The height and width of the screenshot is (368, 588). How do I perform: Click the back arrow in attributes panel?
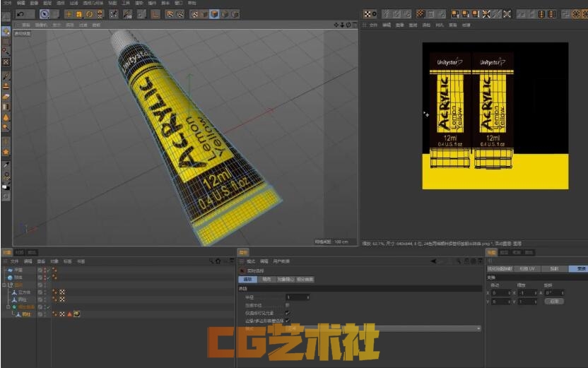[x=433, y=261]
